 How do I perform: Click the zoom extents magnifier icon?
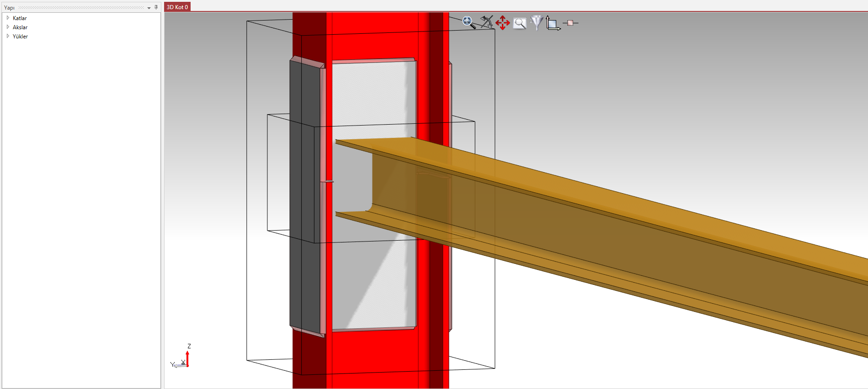[x=469, y=22]
